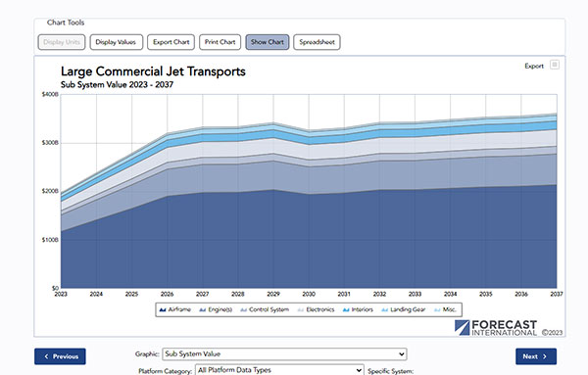This screenshot has width=588, height=375.
Task: Hide the Control System legend series
Action: tap(265, 309)
